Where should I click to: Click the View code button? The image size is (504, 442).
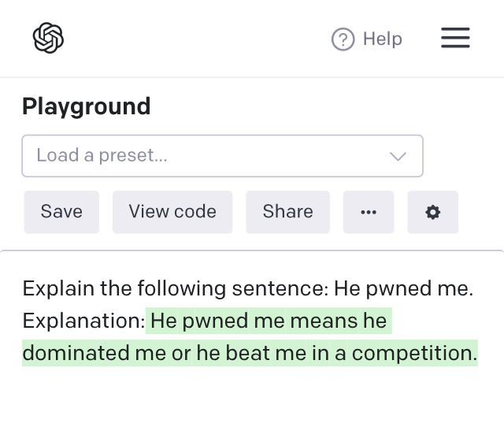coord(172,212)
